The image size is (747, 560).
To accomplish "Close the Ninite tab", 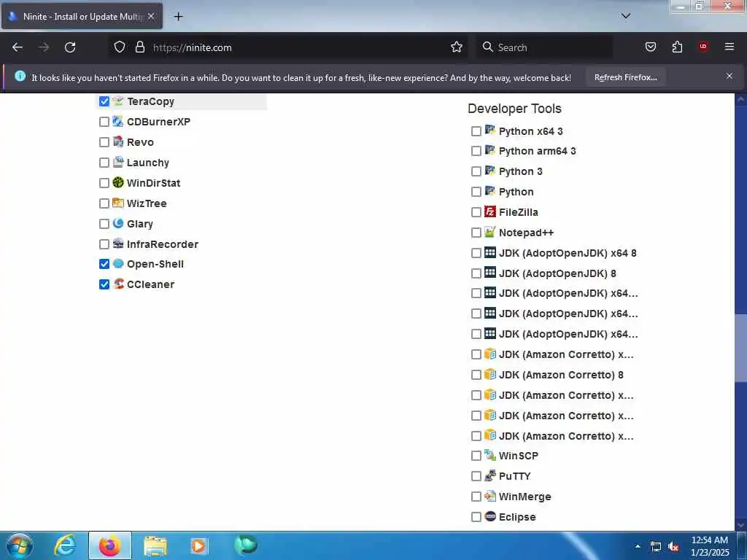I will (x=150, y=16).
